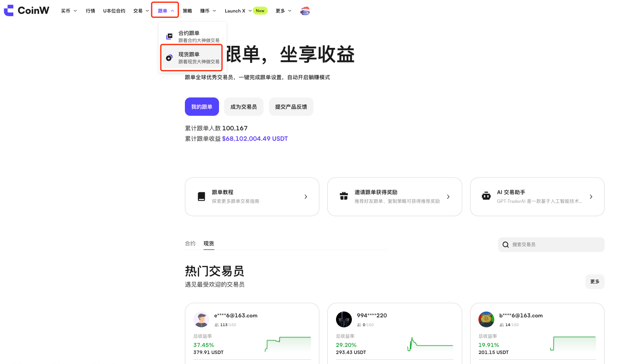
Task: Click the 合约跟单 chart icon in dropdown
Action: pyautogui.click(x=169, y=36)
